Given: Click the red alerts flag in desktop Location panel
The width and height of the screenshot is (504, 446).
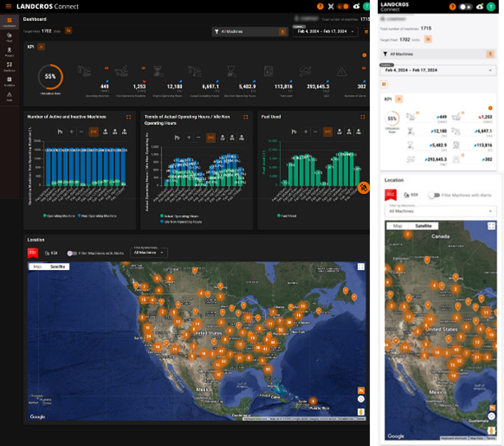Looking at the screenshot, I should point(33,253).
